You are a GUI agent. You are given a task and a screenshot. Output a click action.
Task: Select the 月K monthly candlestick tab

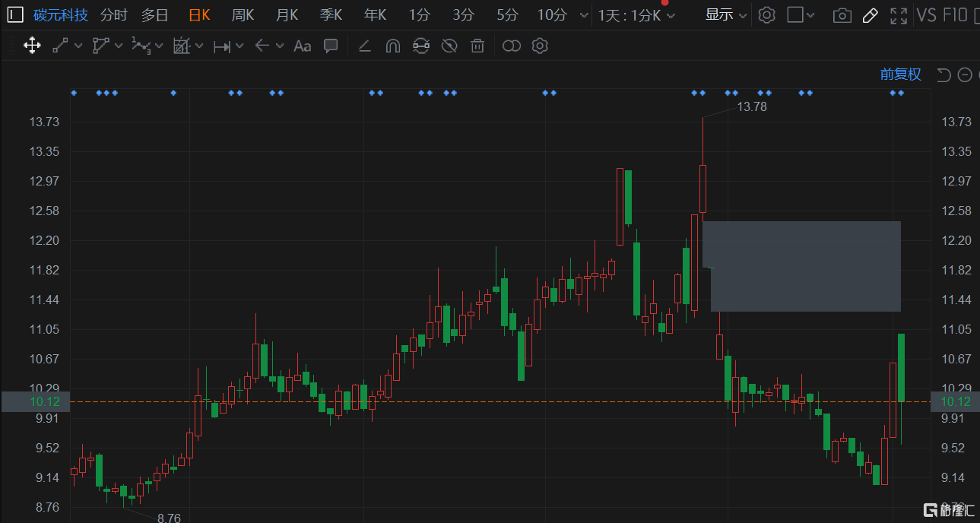click(287, 15)
